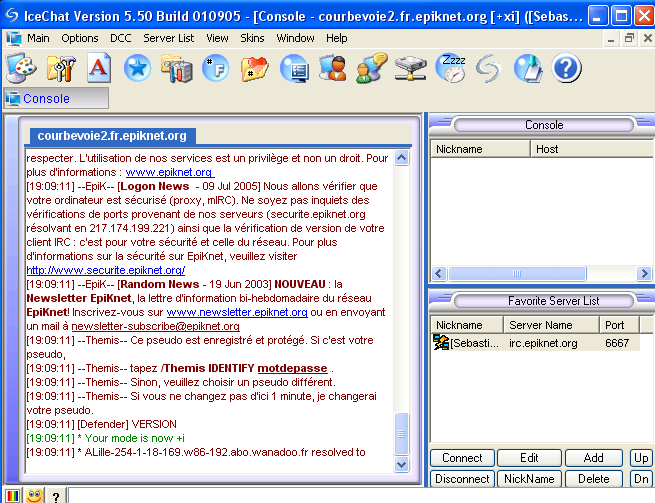655x503 pixels.
Task: Click the nick list horizontal scrollbar thumb
Action: click(517, 274)
